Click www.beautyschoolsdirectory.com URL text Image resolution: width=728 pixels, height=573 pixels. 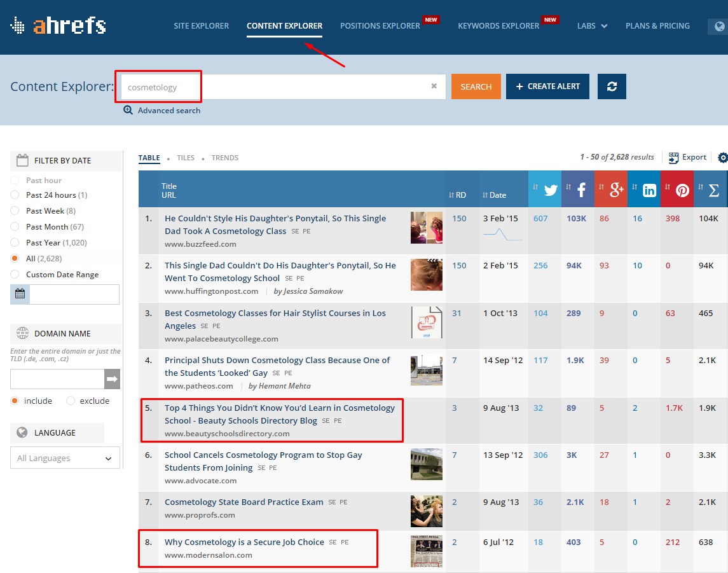coord(227,433)
